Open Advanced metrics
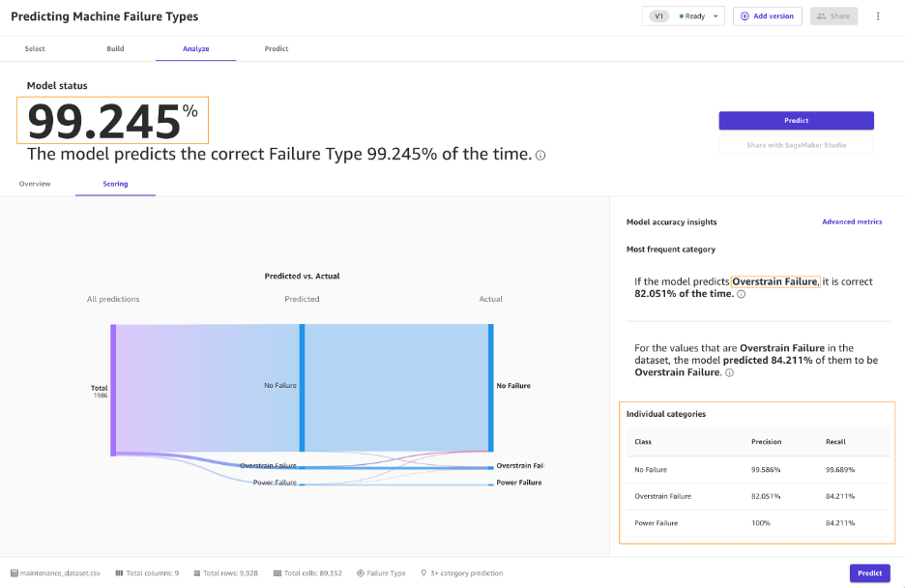The image size is (905, 588). [852, 221]
